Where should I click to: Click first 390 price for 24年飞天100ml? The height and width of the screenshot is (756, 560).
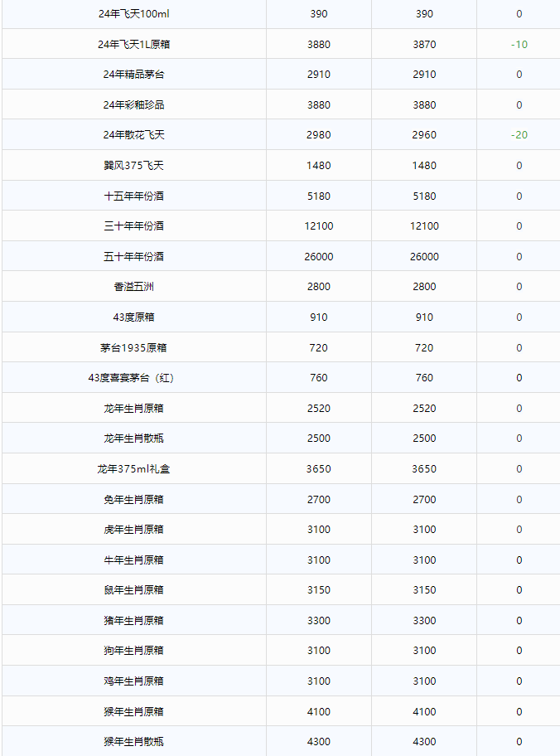(319, 14)
